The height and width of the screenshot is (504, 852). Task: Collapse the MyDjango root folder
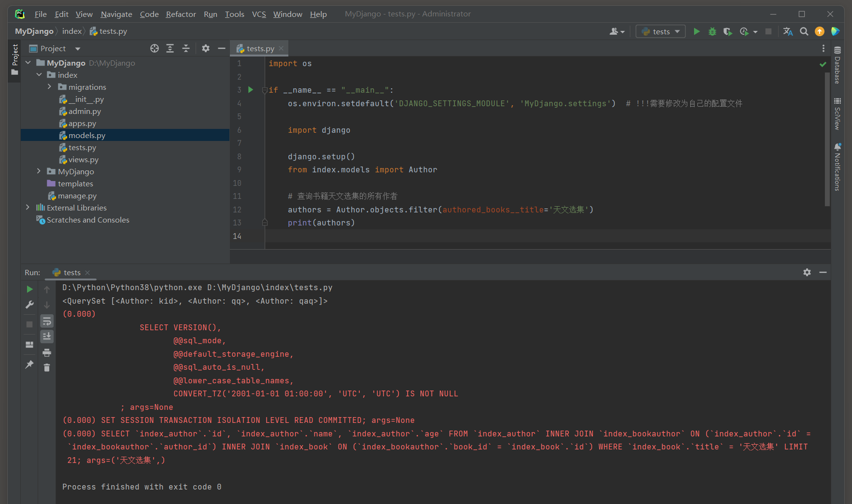[x=28, y=63]
